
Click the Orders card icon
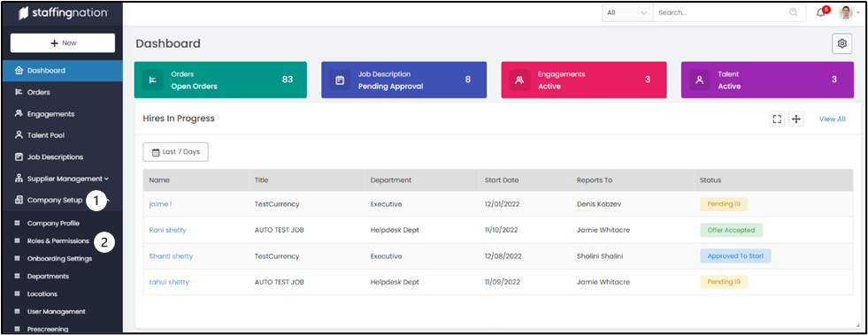click(x=153, y=80)
